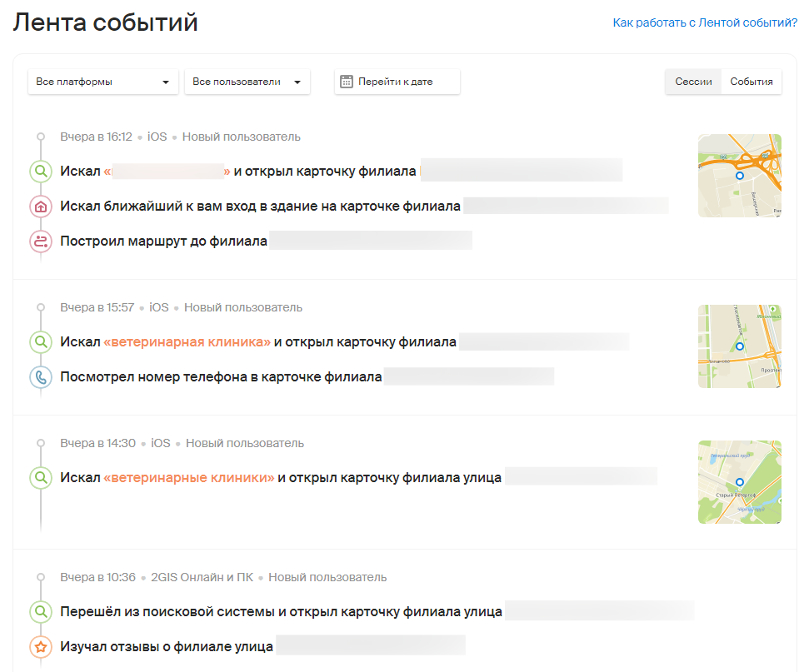This screenshot has width=809, height=672.
Task: Open the 'Все платформы' dropdown
Action: tap(103, 82)
